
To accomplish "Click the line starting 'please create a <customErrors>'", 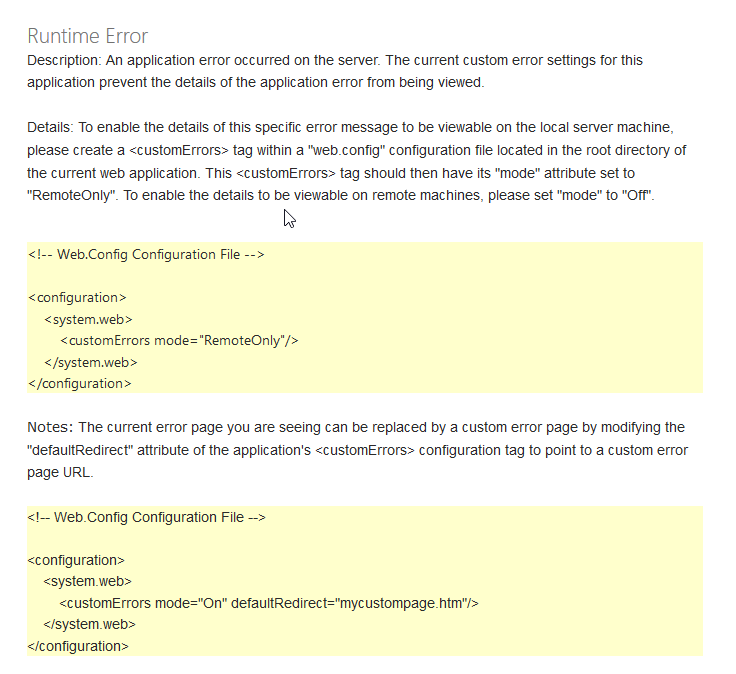I will point(357,150).
